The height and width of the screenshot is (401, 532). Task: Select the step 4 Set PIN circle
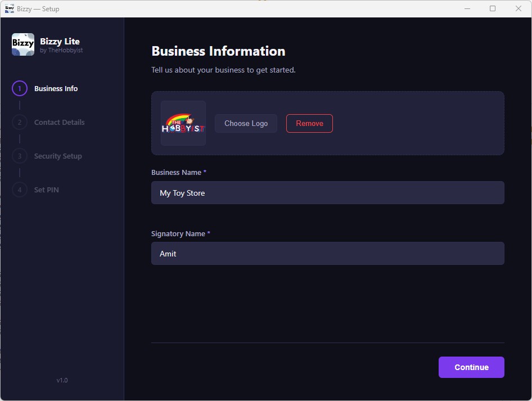(19, 190)
